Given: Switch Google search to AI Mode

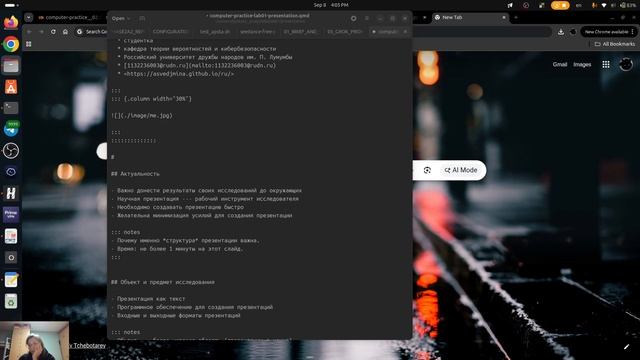Looking at the screenshot, I should click(x=461, y=170).
